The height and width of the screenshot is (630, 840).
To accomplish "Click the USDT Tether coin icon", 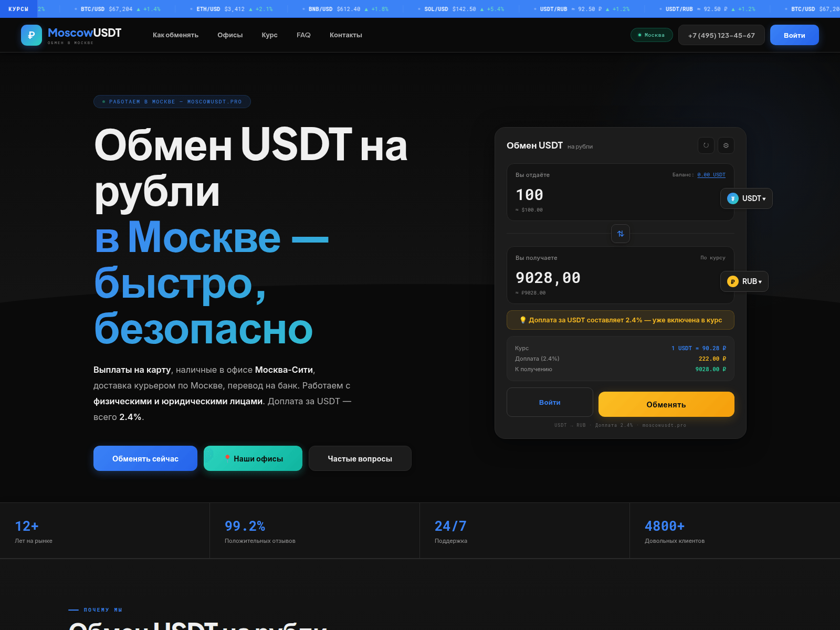I will [733, 198].
